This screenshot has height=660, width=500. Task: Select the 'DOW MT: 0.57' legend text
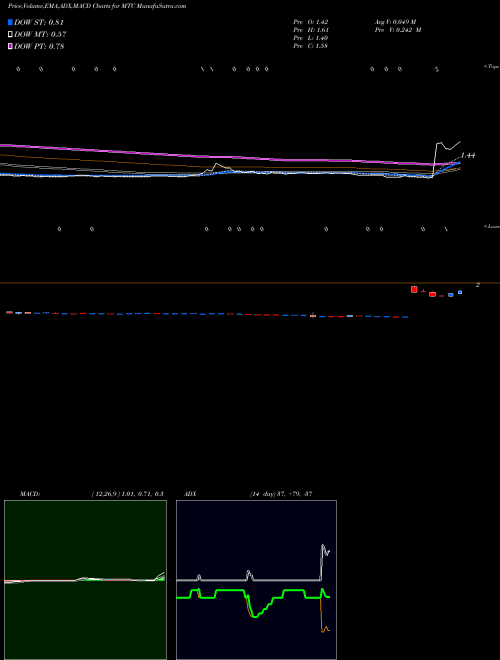[x=40, y=35]
